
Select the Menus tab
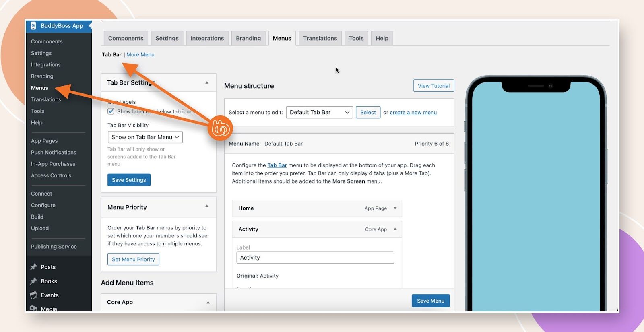tap(282, 38)
